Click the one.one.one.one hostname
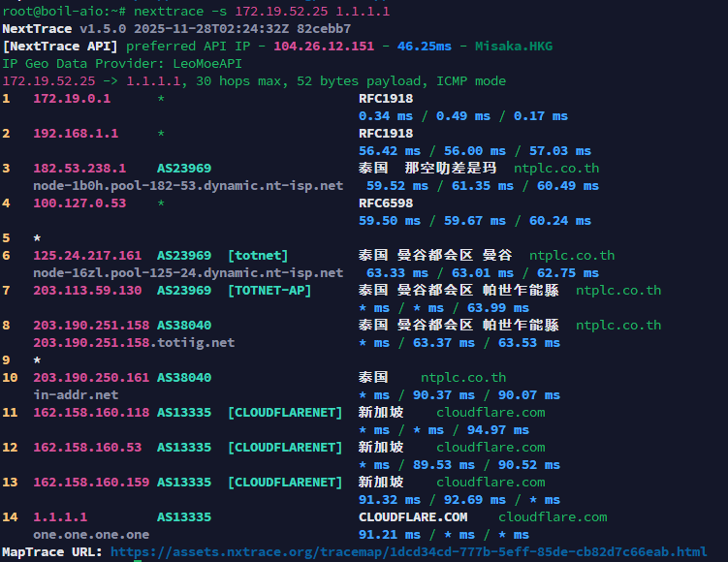This screenshot has height=562, width=728. pyautogui.click(x=91, y=534)
